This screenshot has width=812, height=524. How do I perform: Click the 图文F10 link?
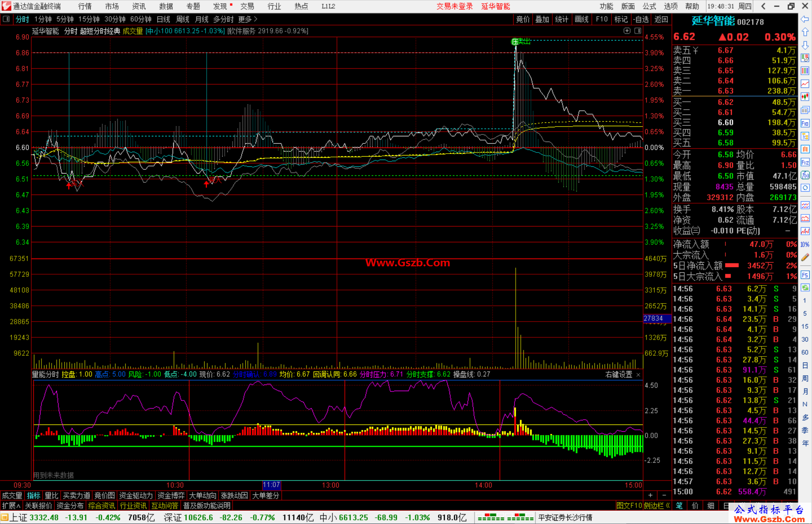[x=629, y=506]
